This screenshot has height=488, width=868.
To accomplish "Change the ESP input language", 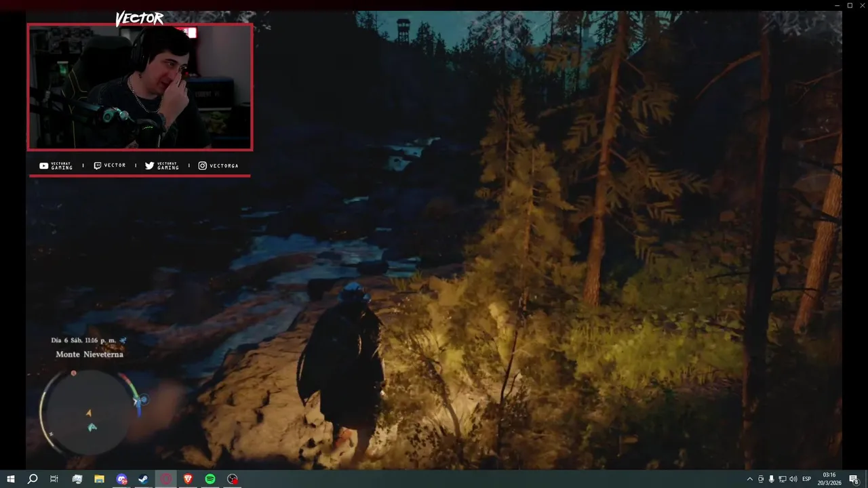I will tap(807, 479).
